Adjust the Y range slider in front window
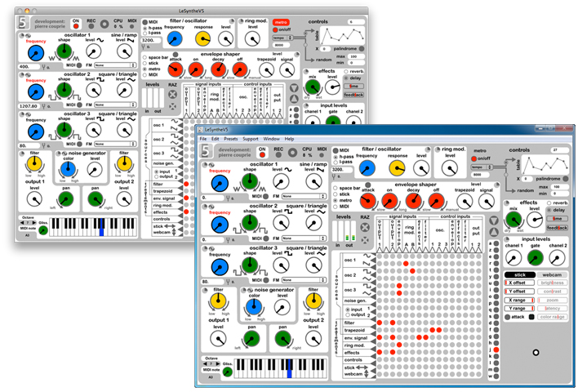578x392 pixels. click(519, 308)
